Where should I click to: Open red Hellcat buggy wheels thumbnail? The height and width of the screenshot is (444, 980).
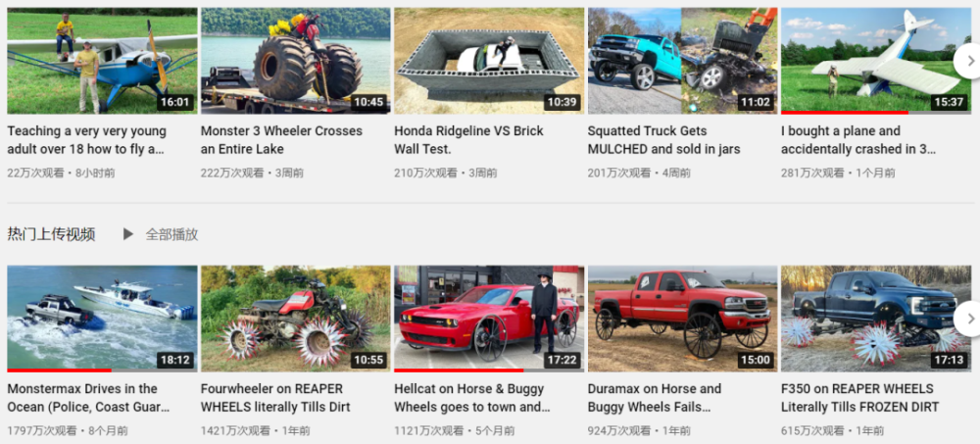click(489, 319)
